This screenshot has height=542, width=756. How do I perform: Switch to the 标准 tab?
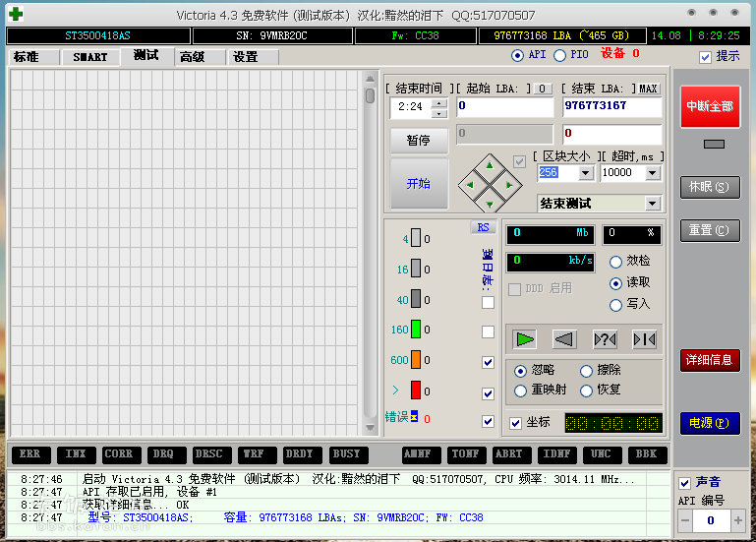click(32, 57)
